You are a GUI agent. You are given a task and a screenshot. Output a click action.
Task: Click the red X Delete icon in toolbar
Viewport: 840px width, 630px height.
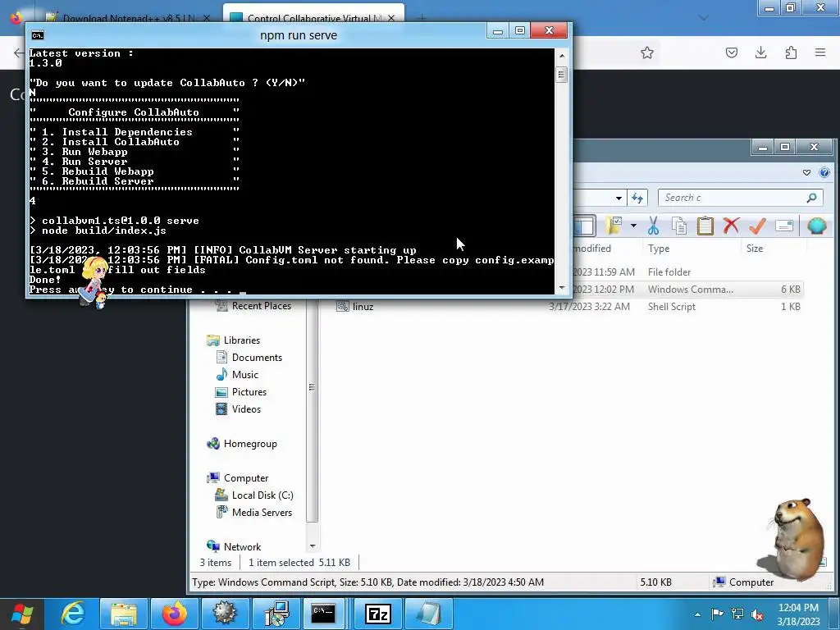[x=731, y=226]
